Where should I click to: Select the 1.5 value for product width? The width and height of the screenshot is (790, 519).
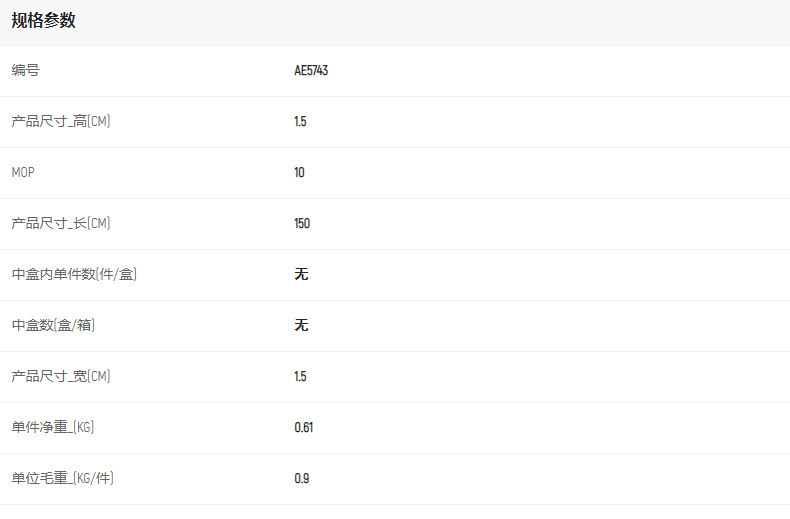coord(300,377)
